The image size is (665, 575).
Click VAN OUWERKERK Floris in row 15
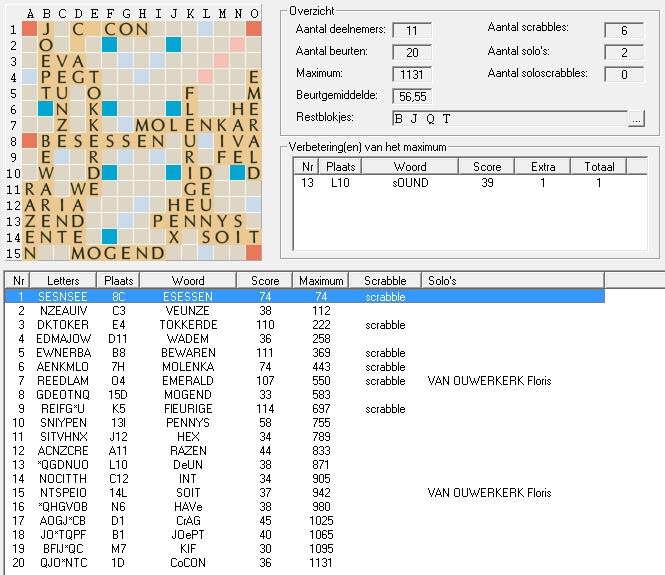point(489,492)
